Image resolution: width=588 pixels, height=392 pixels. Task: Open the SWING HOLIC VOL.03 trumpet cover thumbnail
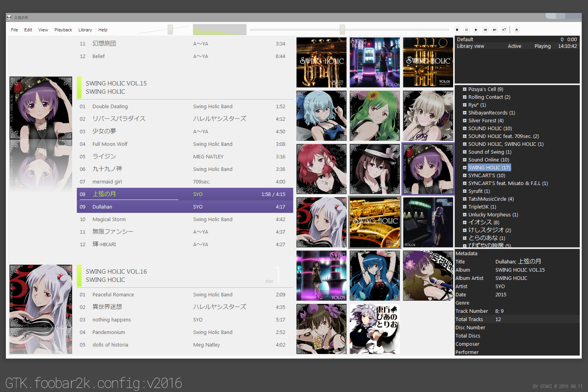coord(321,62)
